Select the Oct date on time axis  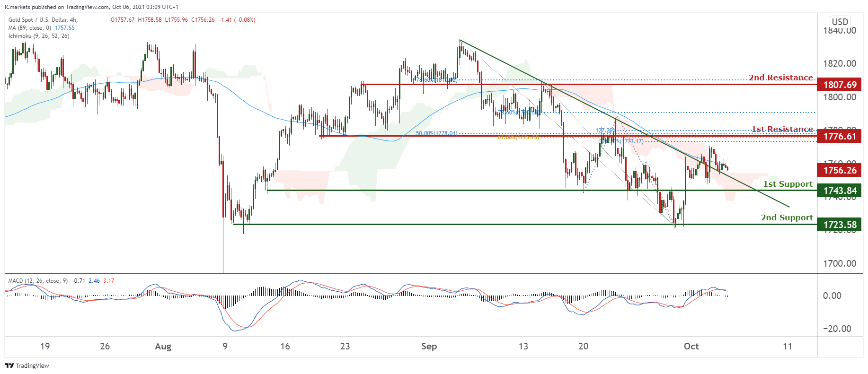click(691, 346)
